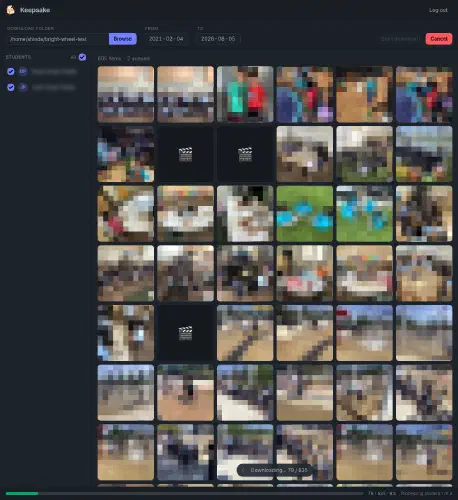Toggle the All students checkbox
The image size is (458, 500).
[82, 57]
